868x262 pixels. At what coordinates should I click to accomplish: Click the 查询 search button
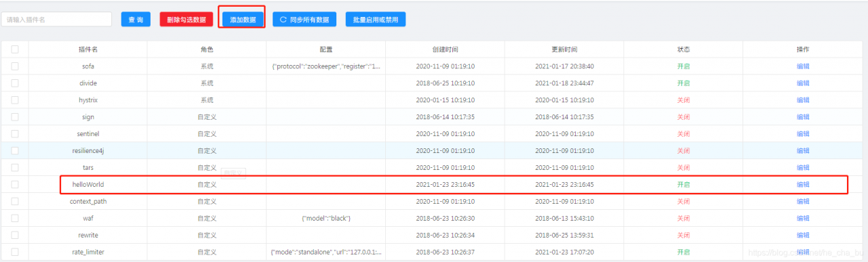click(x=136, y=20)
